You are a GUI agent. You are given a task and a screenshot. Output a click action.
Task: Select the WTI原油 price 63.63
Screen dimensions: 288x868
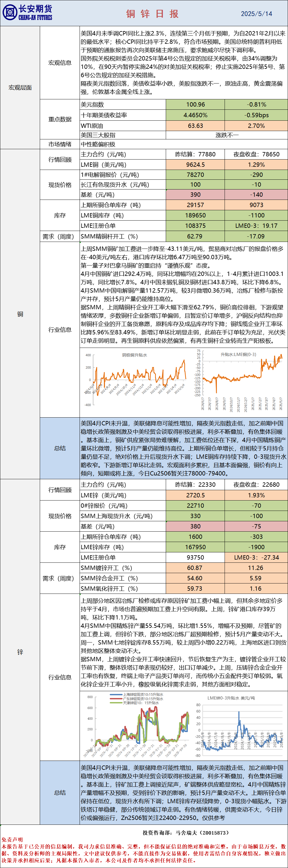(x=195, y=126)
